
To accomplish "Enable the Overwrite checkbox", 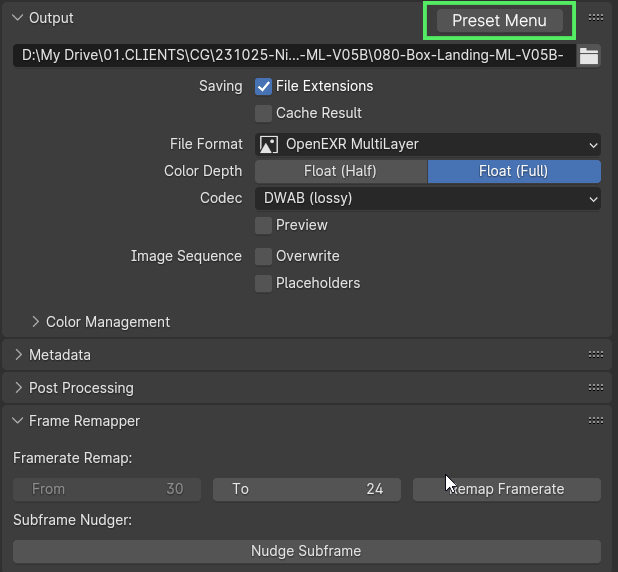I will click(x=263, y=257).
